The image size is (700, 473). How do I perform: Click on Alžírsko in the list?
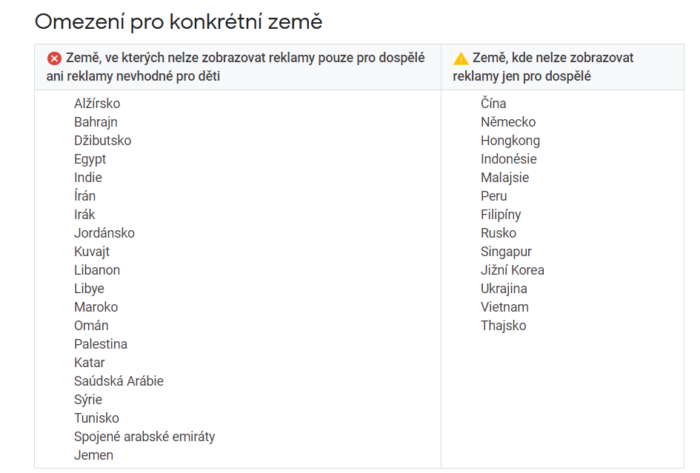(x=99, y=103)
